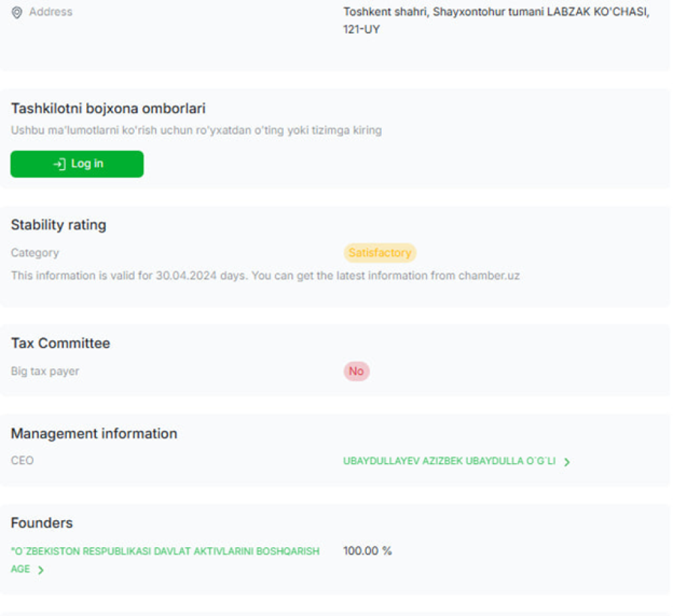
Task: Select the Stability rating heading
Action: pos(58,225)
